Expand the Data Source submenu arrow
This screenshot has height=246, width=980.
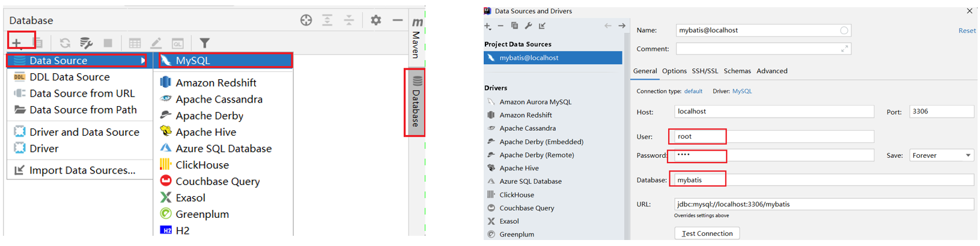143,61
